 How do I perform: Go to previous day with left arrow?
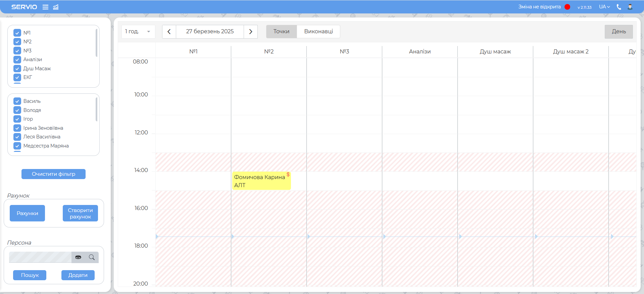tap(169, 32)
